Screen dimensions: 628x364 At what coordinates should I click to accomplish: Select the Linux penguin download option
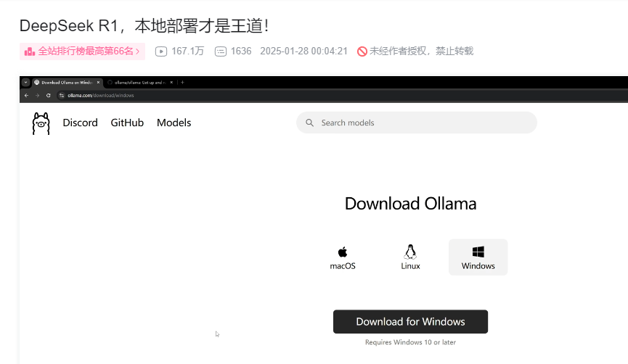click(x=410, y=257)
